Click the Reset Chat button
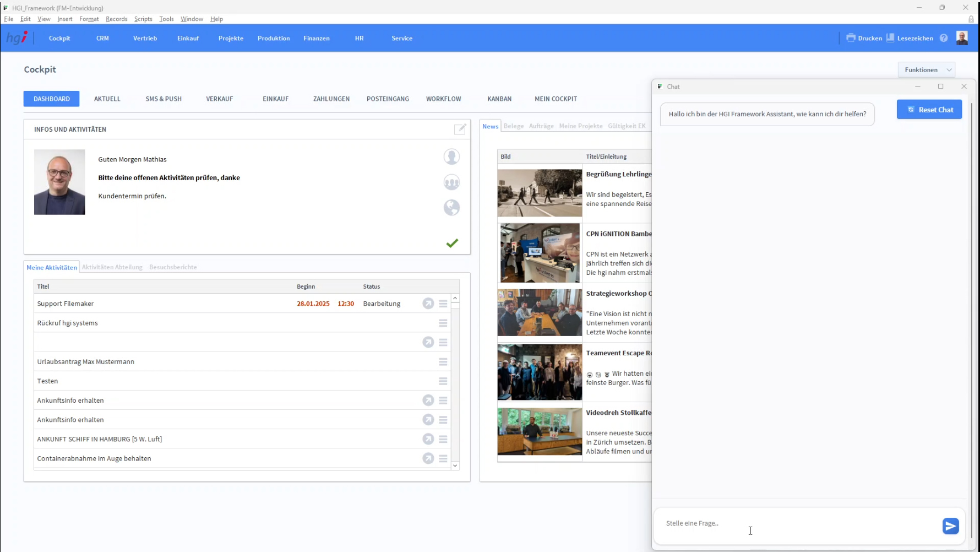Viewport: 980px width, 552px height. [x=929, y=110]
